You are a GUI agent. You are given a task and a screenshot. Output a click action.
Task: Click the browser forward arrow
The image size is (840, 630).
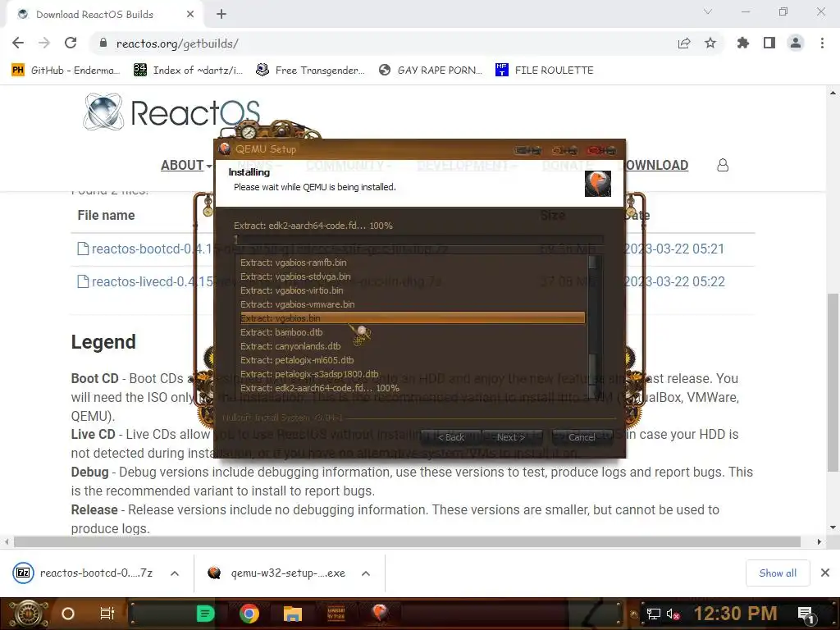coord(44,43)
